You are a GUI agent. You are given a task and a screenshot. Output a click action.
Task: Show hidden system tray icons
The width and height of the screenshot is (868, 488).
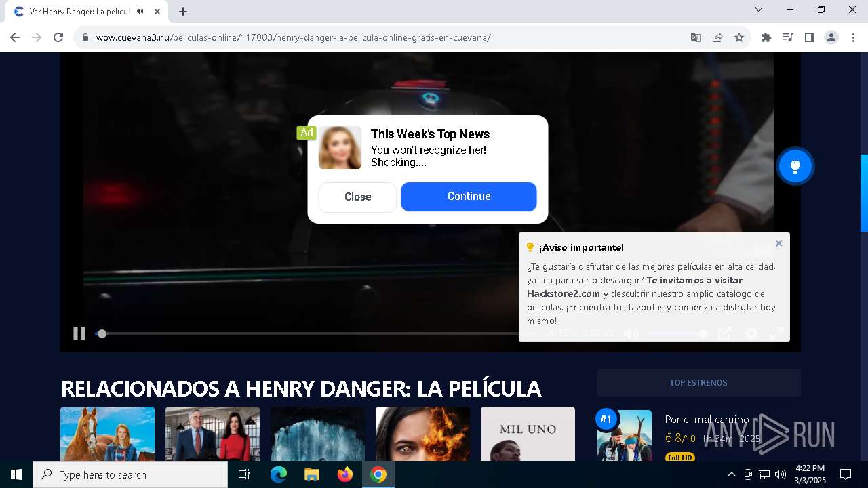click(x=731, y=474)
